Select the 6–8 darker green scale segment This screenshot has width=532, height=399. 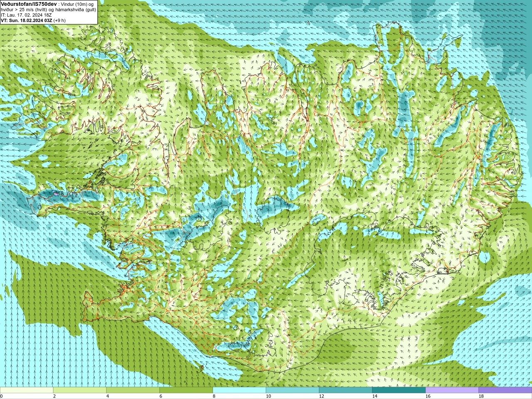click(x=186, y=390)
